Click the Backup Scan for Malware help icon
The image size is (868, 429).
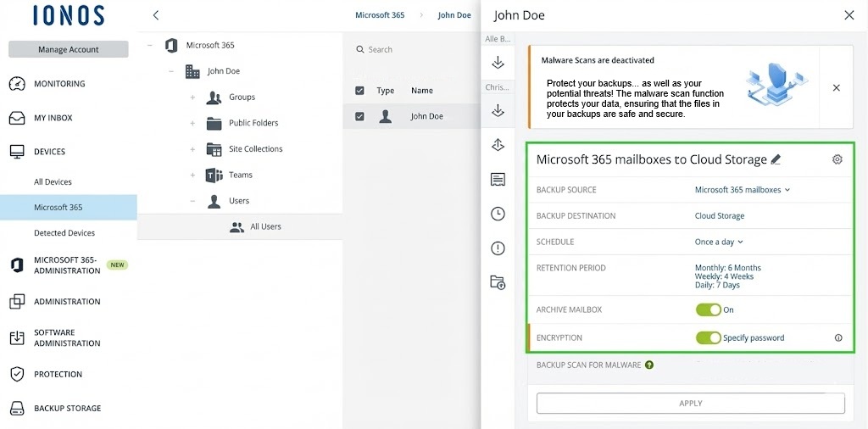tap(649, 365)
